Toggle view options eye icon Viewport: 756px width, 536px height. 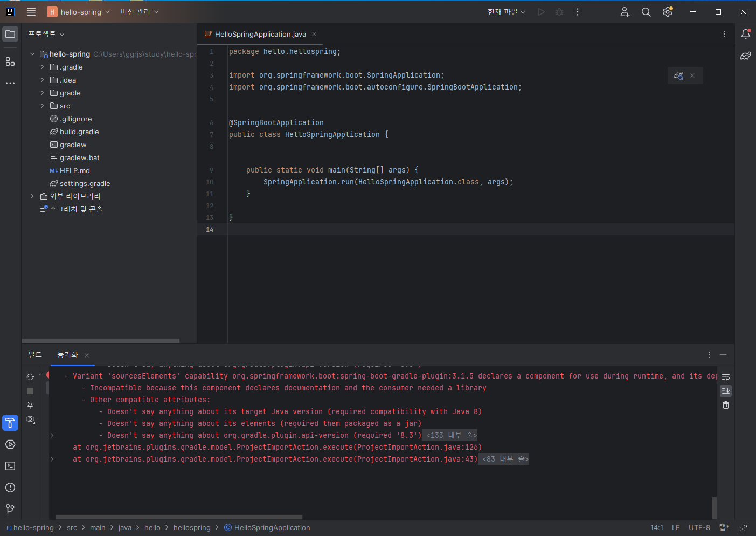30,420
